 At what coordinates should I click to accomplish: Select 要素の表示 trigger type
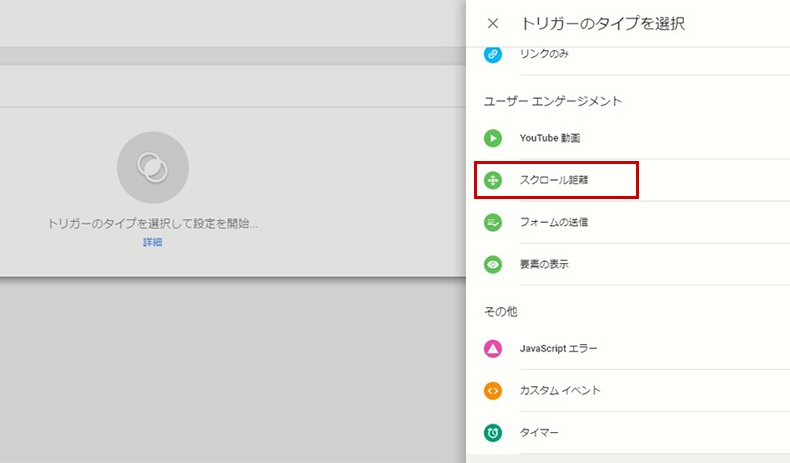click(x=628, y=264)
